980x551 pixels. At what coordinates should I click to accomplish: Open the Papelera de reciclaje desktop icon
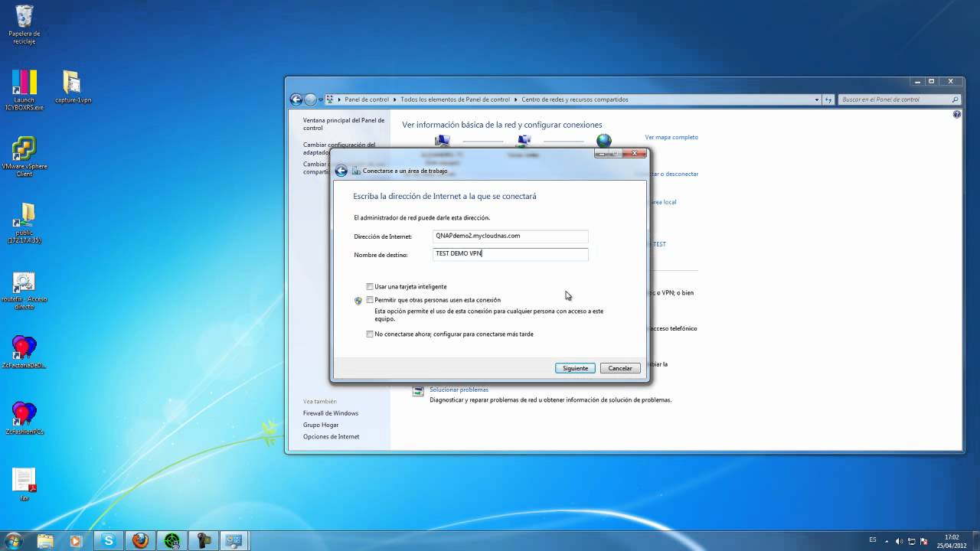coord(24,24)
